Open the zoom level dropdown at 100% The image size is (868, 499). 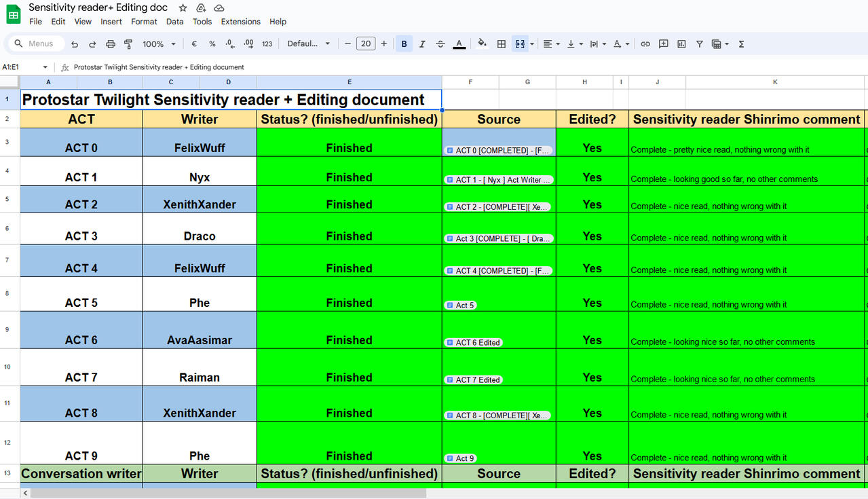[159, 43]
